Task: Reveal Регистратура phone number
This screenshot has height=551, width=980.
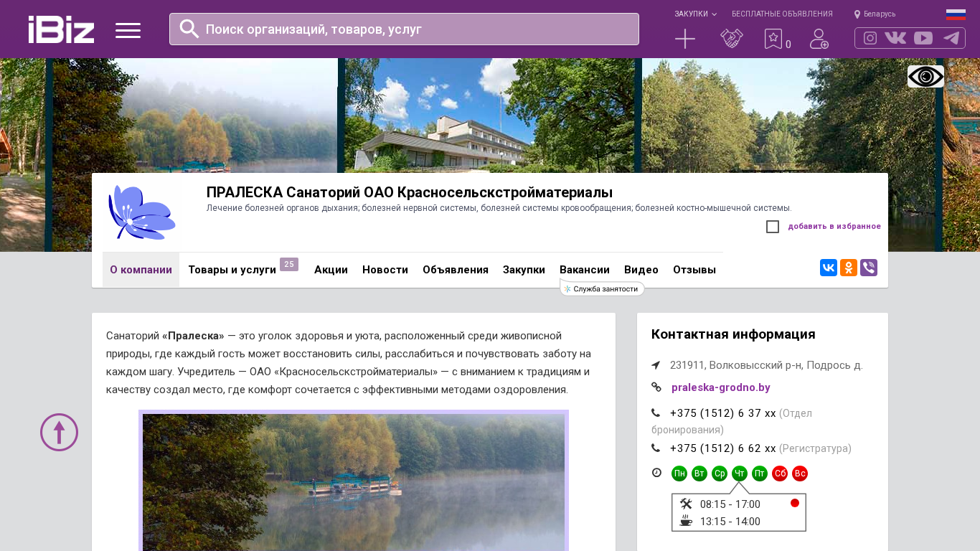Action: point(723,448)
